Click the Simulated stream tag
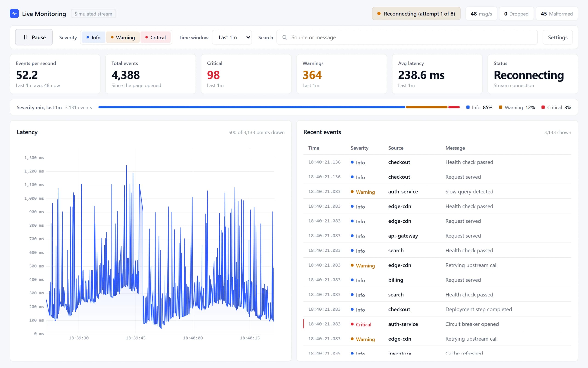This screenshot has height=368, width=588. (93, 14)
